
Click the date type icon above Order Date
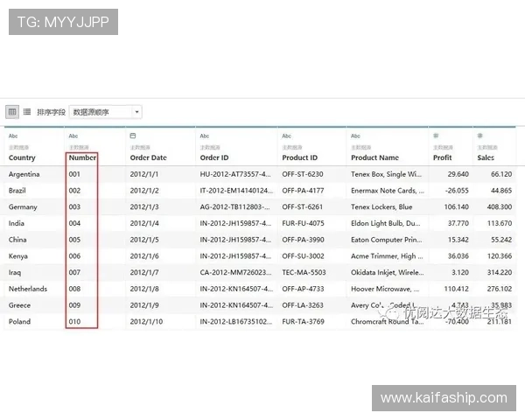[133, 136]
